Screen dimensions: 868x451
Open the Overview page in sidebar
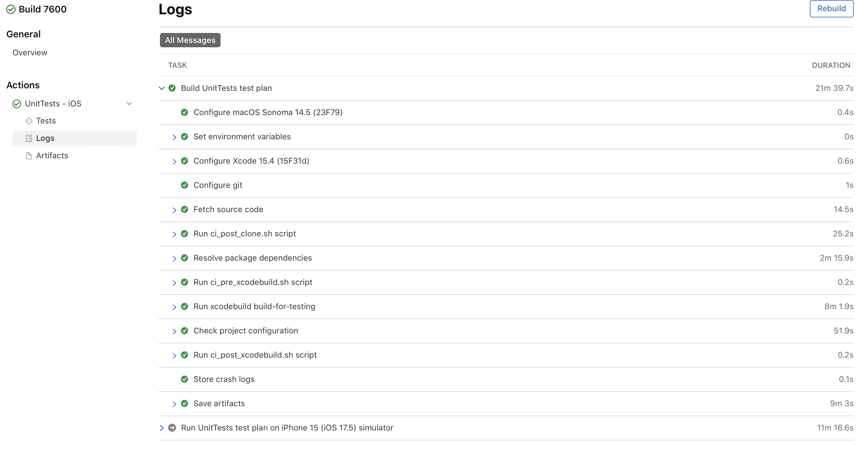(30, 53)
